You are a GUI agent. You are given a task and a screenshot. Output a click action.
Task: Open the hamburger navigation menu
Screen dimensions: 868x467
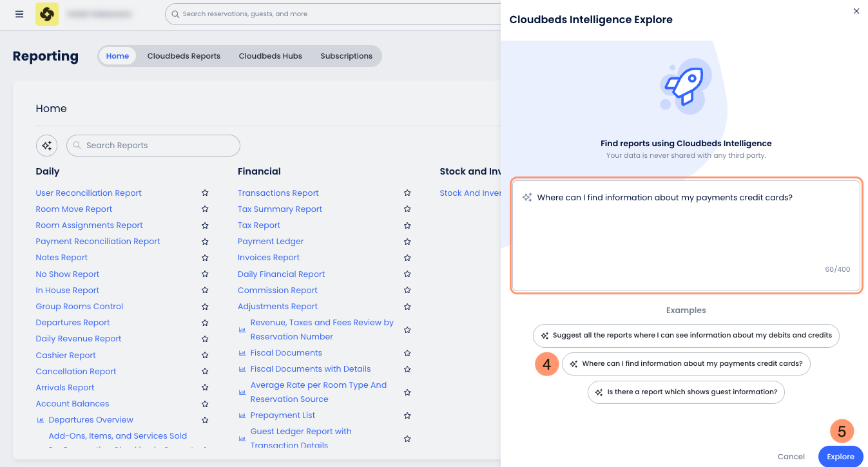click(19, 14)
